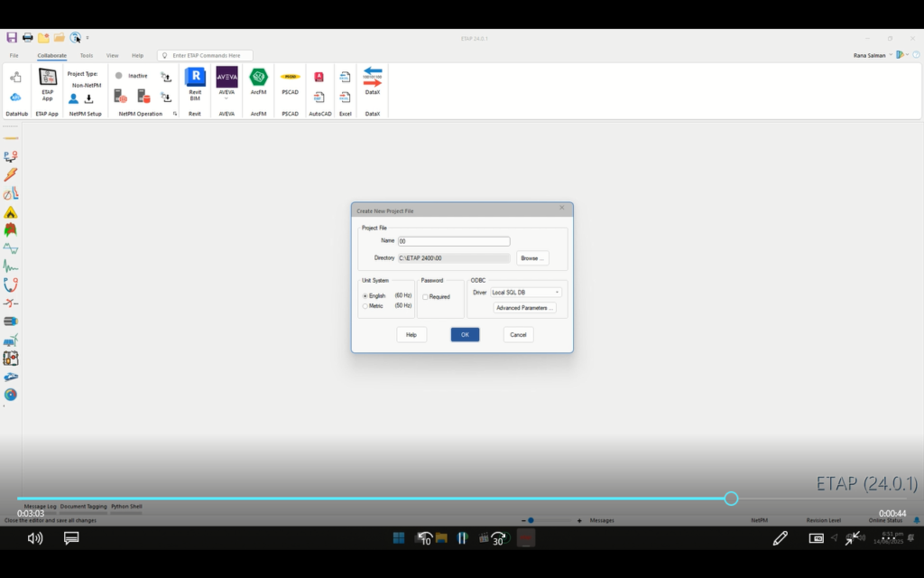Viewport: 924px width, 578px height.
Task: Launch the ETAP App icon
Action: point(47,78)
